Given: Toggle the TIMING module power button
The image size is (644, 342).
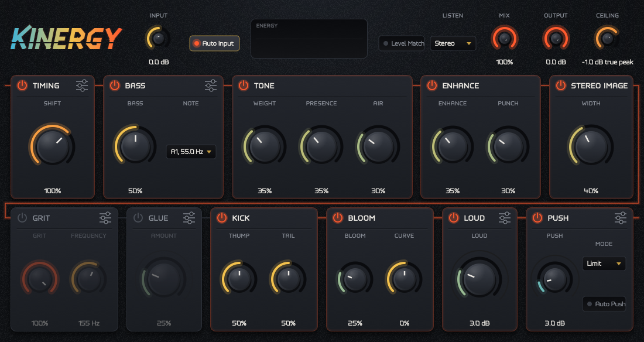Looking at the screenshot, I should [22, 85].
